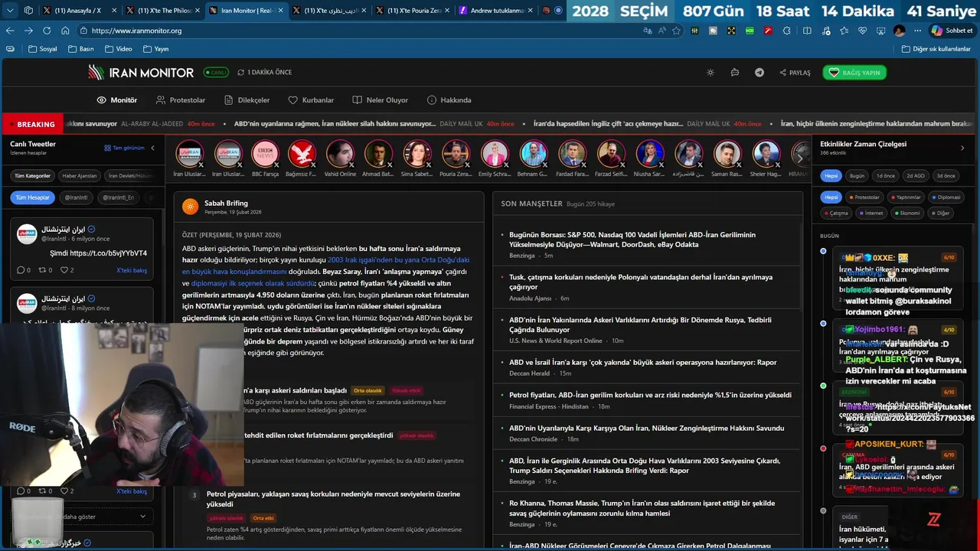This screenshot has width=980, height=551.
Task: Click the Sabah Brifing sun icon
Action: tap(190, 207)
